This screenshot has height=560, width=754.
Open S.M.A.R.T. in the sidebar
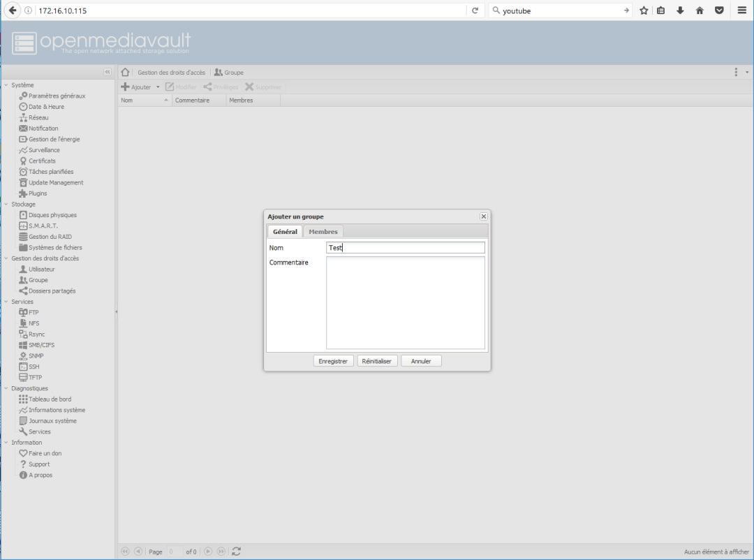(43, 226)
